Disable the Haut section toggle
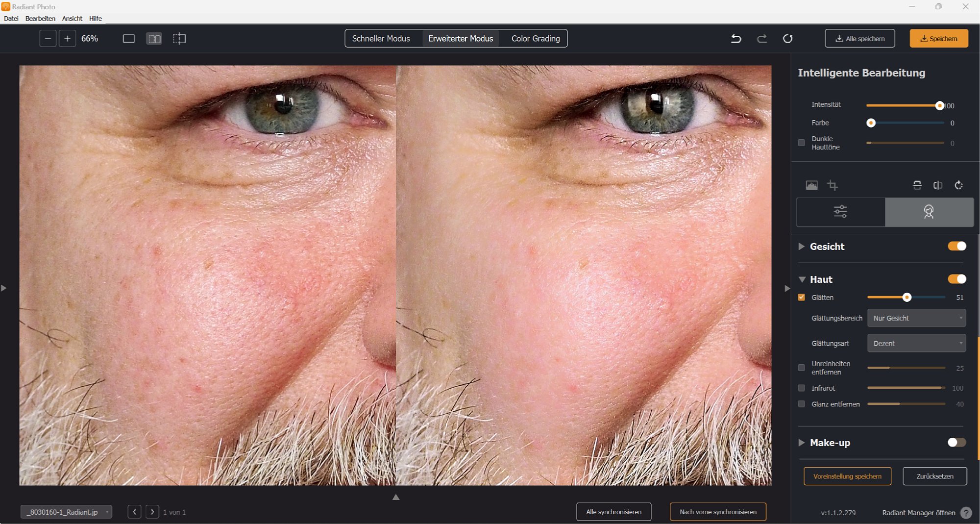980x524 pixels. tap(956, 279)
